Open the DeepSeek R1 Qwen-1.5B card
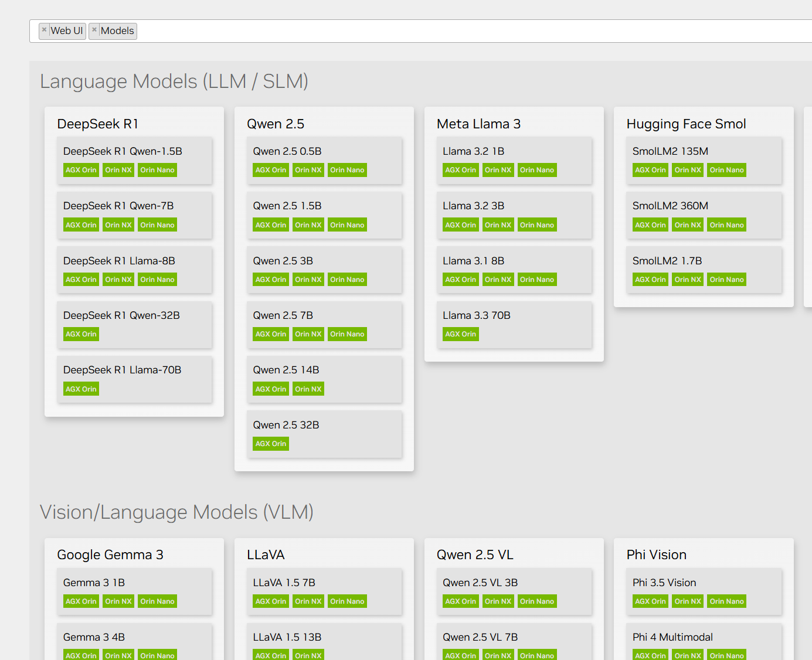Screen dimensions: 812x660 coord(134,161)
